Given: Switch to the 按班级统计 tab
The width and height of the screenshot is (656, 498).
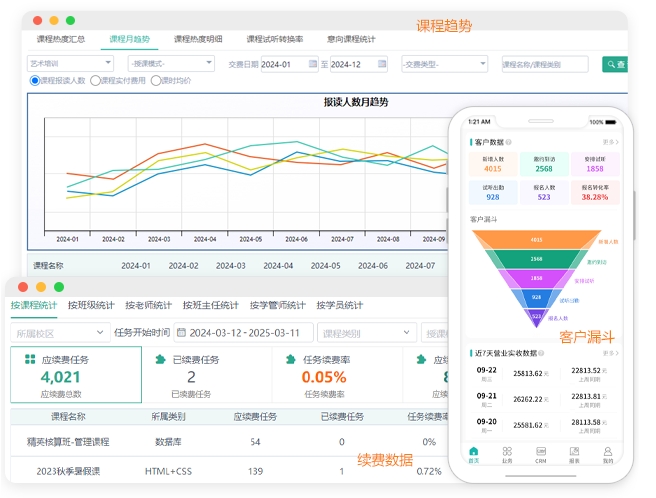Looking at the screenshot, I should coord(92,305).
